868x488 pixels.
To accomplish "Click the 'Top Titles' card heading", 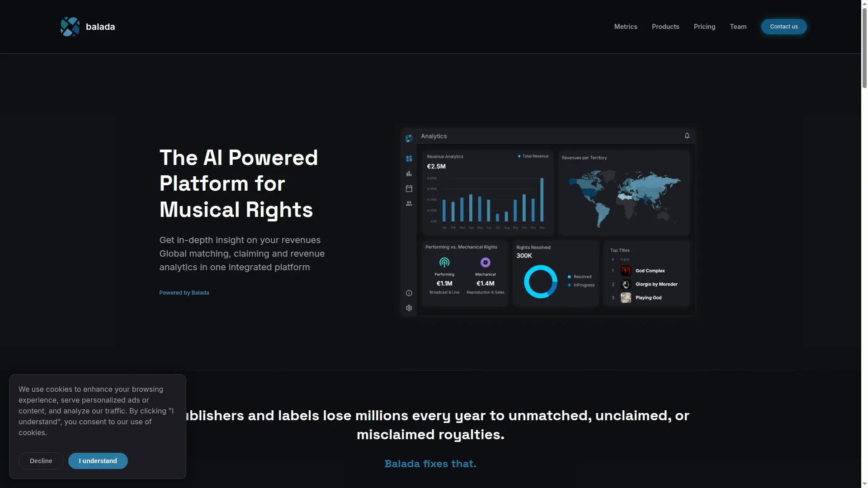I will (x=620, y=250).
